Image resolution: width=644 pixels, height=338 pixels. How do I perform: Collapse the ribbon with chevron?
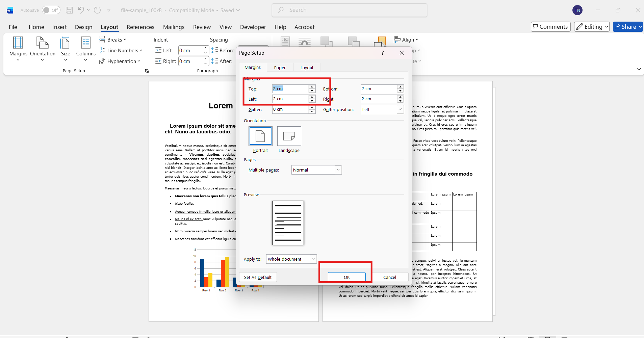pos(639,69)
